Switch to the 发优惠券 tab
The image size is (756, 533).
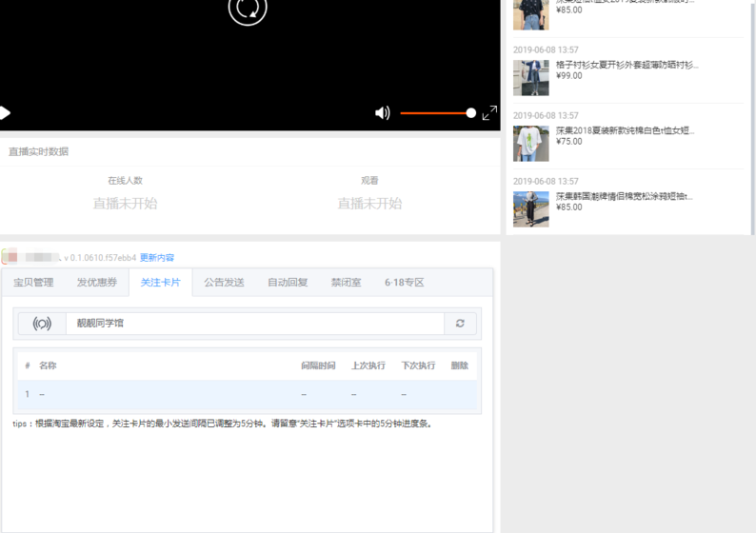pos(96,283)
